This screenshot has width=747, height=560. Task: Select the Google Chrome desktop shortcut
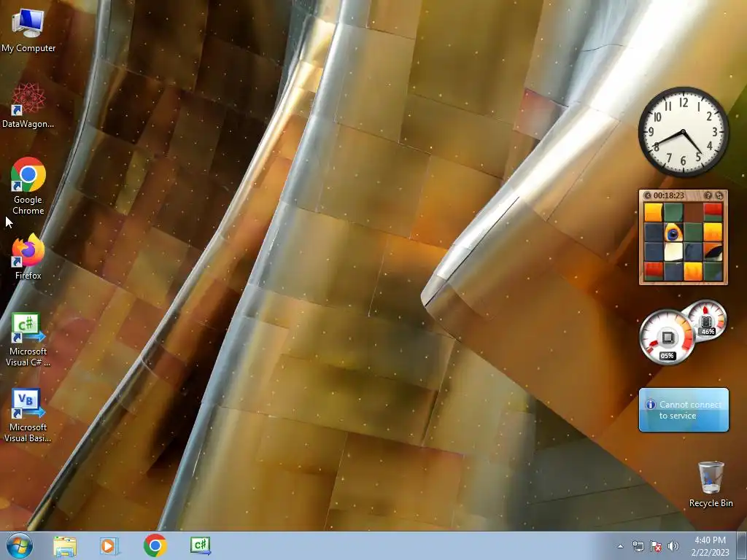(28, 186)
